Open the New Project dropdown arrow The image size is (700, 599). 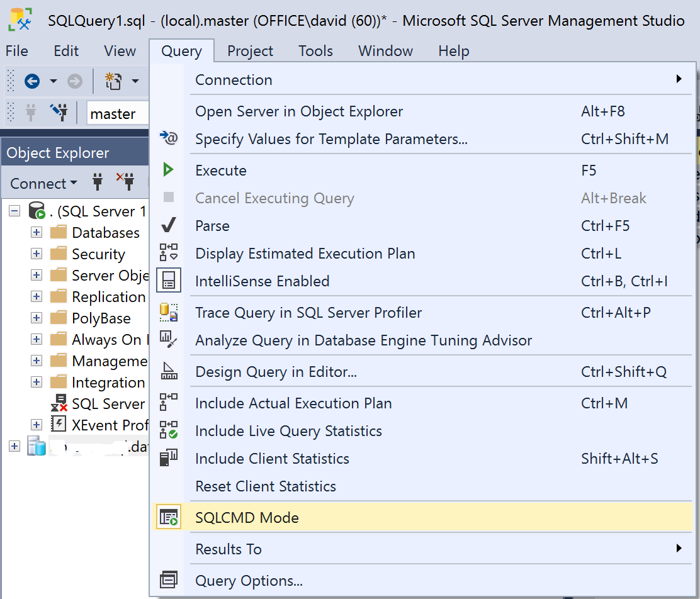135,81
